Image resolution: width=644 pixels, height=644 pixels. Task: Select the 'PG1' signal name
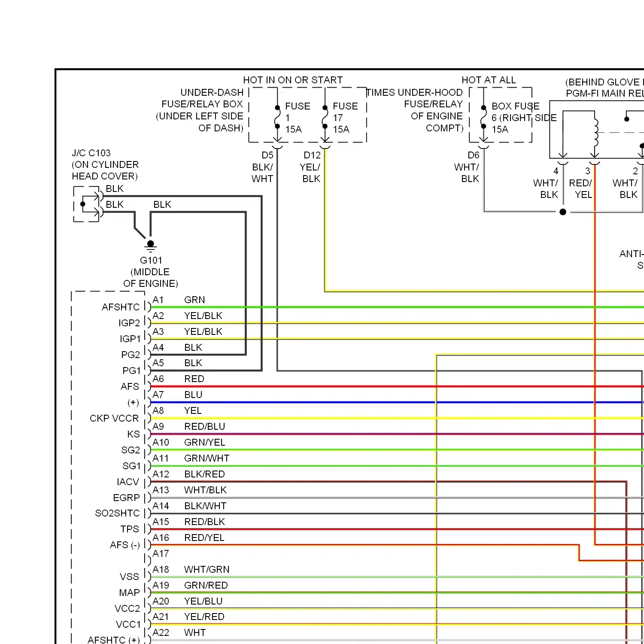131,371
